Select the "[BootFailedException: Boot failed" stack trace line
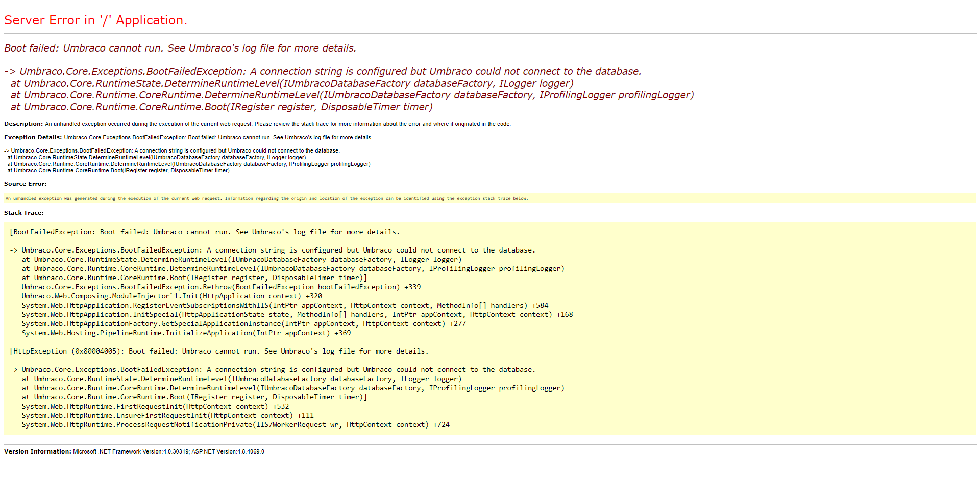The height and width of the screenshot is (478, 980). pyautogui.click(x=205, y=232)
